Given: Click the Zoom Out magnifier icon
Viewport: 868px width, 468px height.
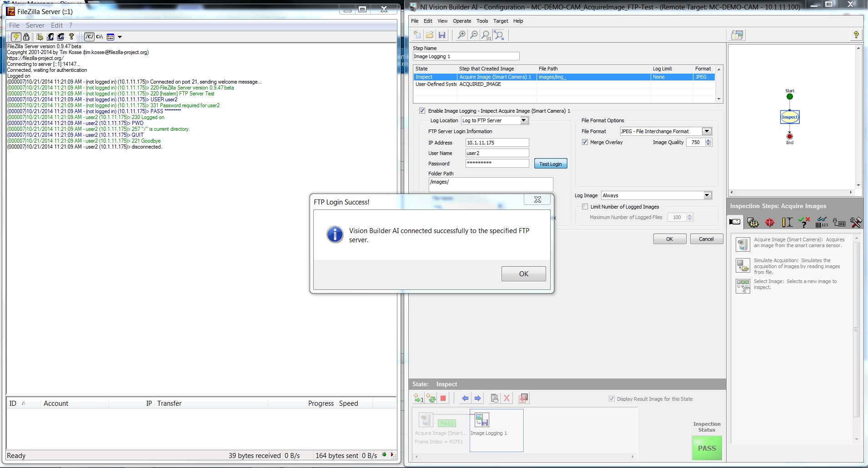Looking at the screenshot, I should [474, 35].
